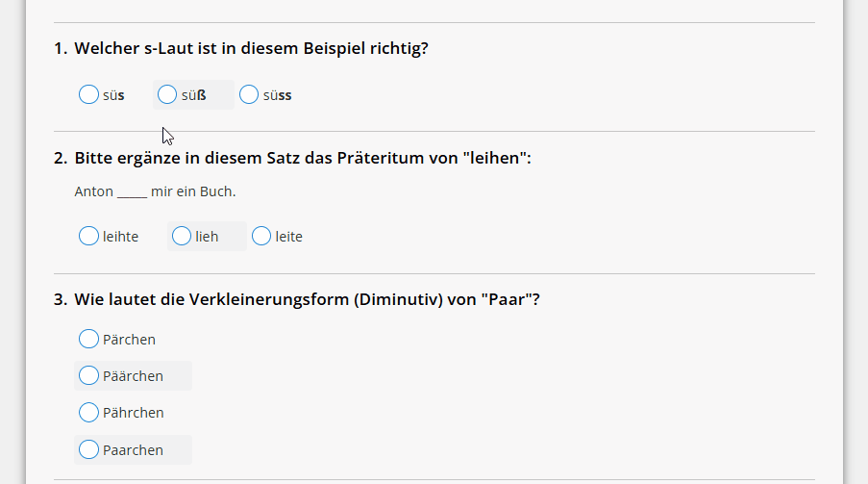The height and width of the screenshot is (484, 868).
Task: Click the 'leihte' answer label text
Action: 121,237
